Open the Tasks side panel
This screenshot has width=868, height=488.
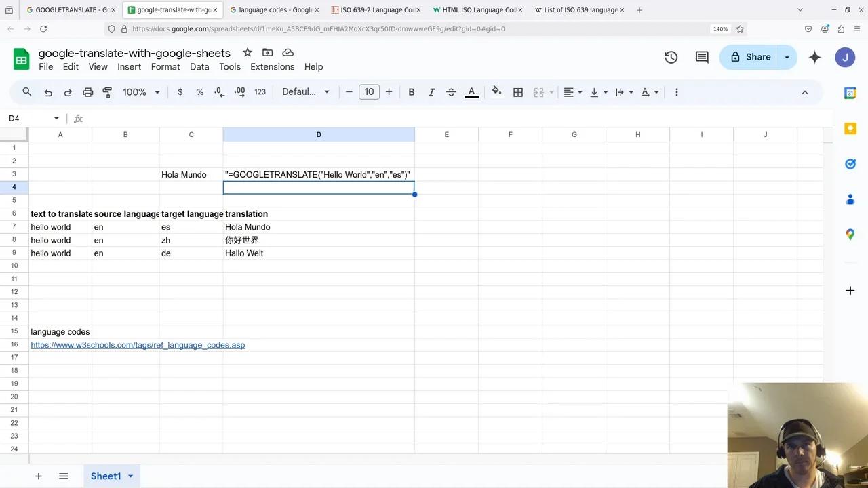[850, 163]
